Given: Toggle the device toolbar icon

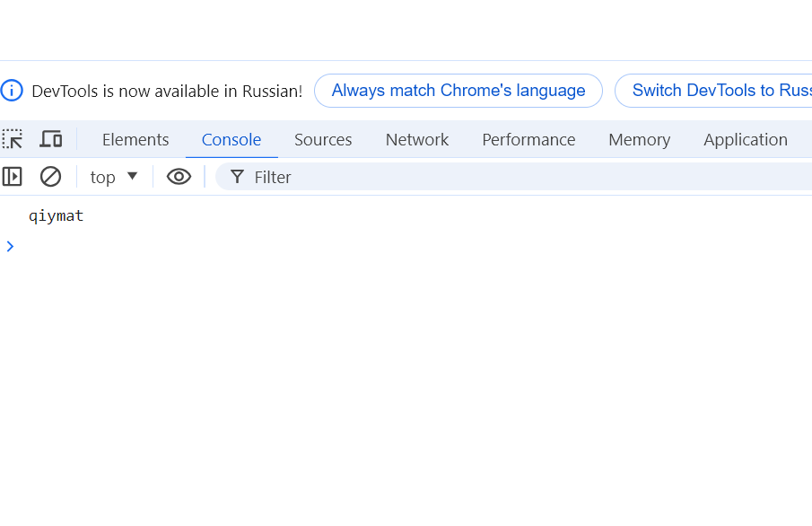Looking at the screenshot, I should point(51,139).
